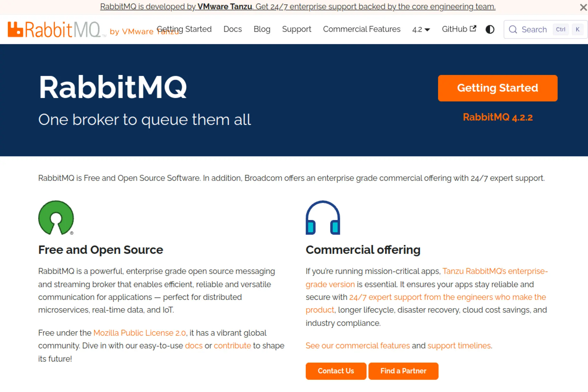Screen dimensions: 588x392
Task: Open the RabbitMQ 4.2.2 release link
Action: [x=498, y=117]
